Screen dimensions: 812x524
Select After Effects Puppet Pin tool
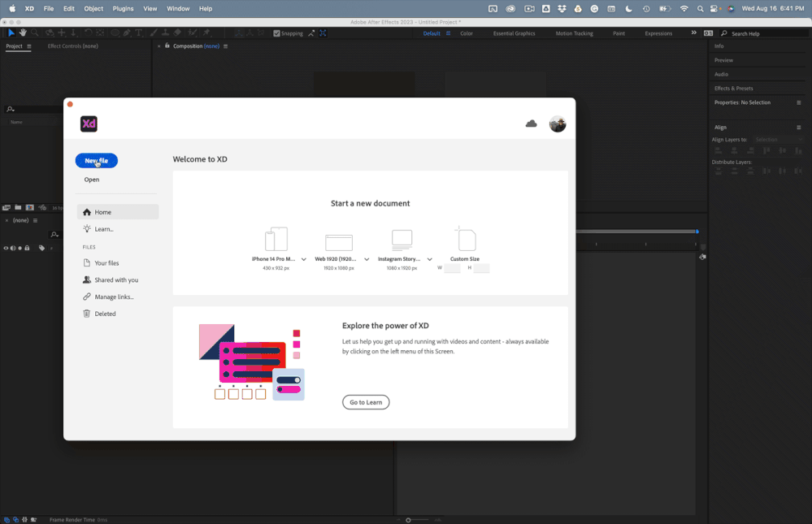click(206, 32)
